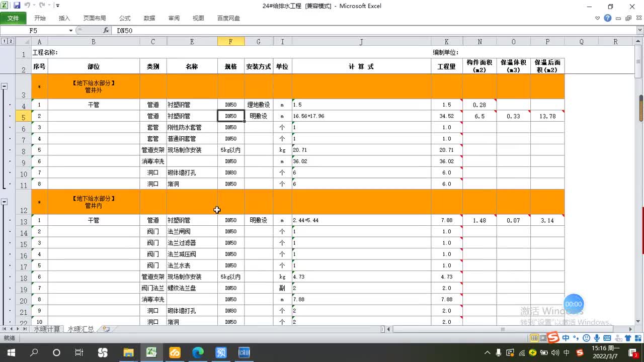Switch to the 水暖计算 sheet tab
Image resolution: width=644 pixels, height=362 pixels.
[47, 329]
